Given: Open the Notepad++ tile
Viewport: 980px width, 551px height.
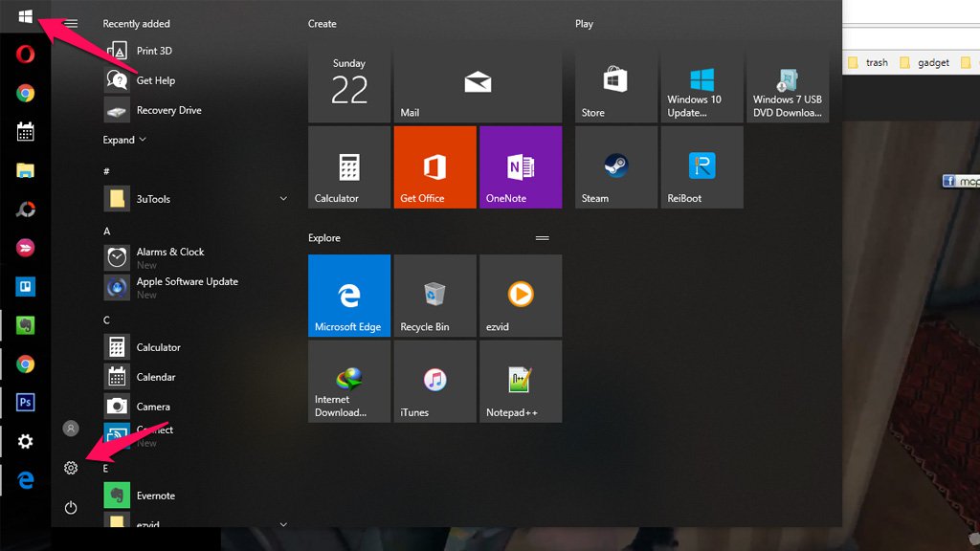Looking at the screenshot, I should [x=521, y=381].
